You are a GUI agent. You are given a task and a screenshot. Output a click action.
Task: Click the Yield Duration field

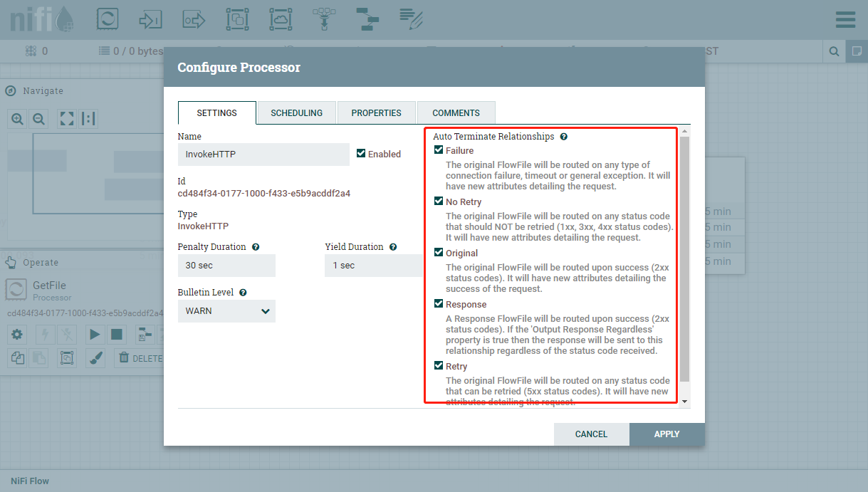[375, 266]
